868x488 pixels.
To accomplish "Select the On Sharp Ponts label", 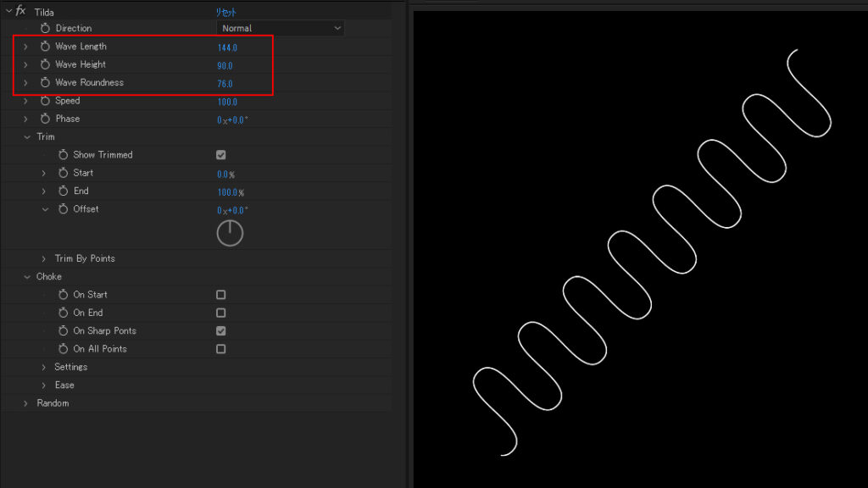I will 104,331.
